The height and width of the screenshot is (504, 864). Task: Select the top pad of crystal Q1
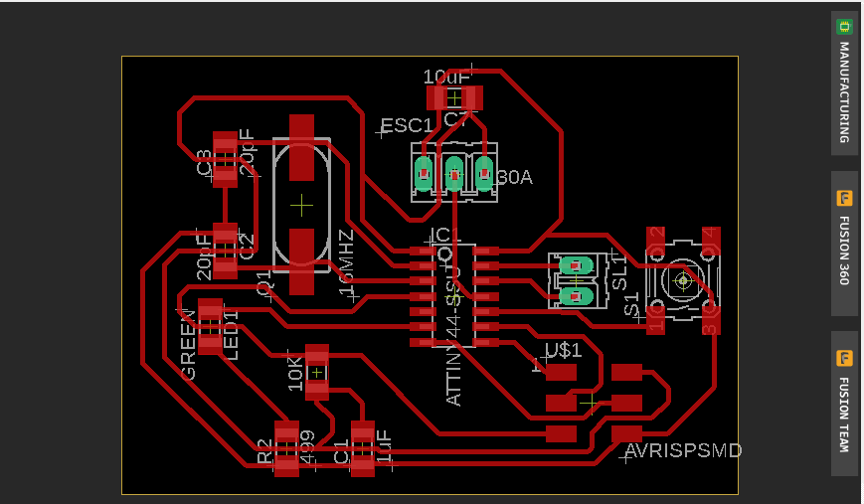click(301, 147)
